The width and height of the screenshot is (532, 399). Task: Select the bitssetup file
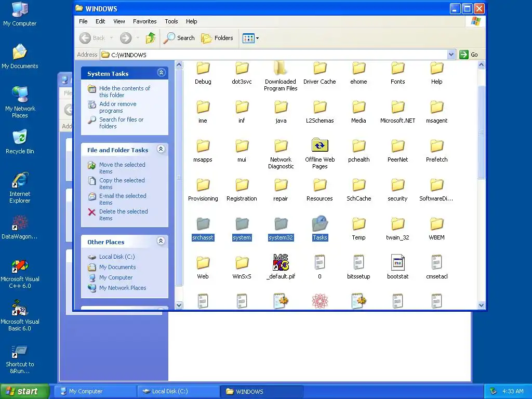[x=358, y=267]
